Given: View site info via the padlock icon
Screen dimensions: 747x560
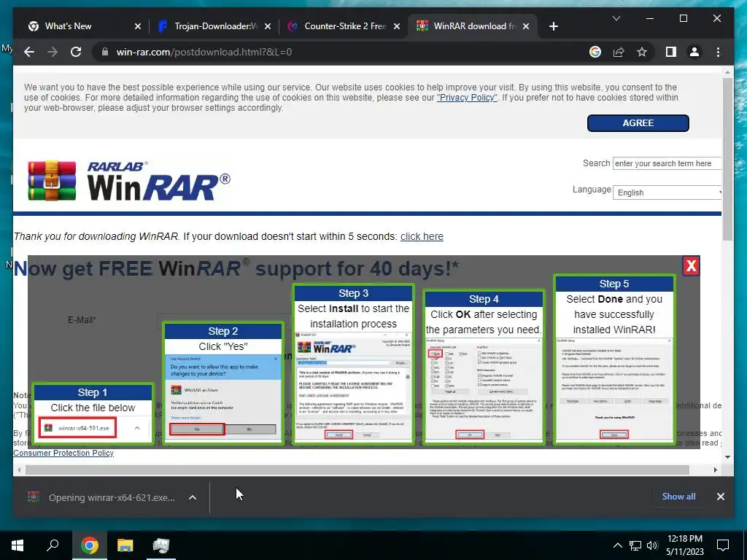Looking at the screenshot, I should pos(105,52).
